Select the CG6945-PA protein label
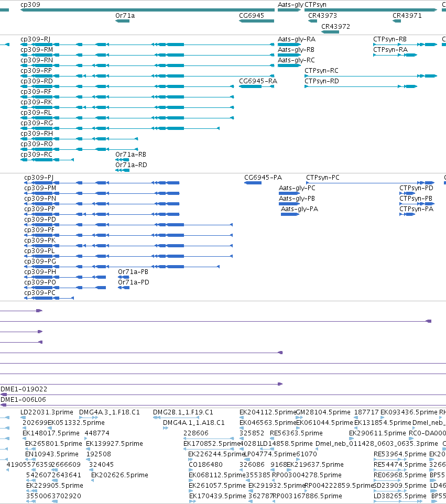Viewport: 446px width, 504px height. pos(263,178)
